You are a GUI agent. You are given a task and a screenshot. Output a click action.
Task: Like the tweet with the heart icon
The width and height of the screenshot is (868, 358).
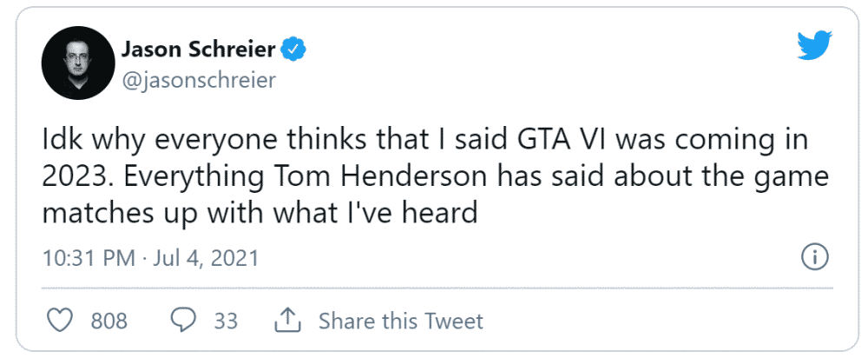pos(60,321)
